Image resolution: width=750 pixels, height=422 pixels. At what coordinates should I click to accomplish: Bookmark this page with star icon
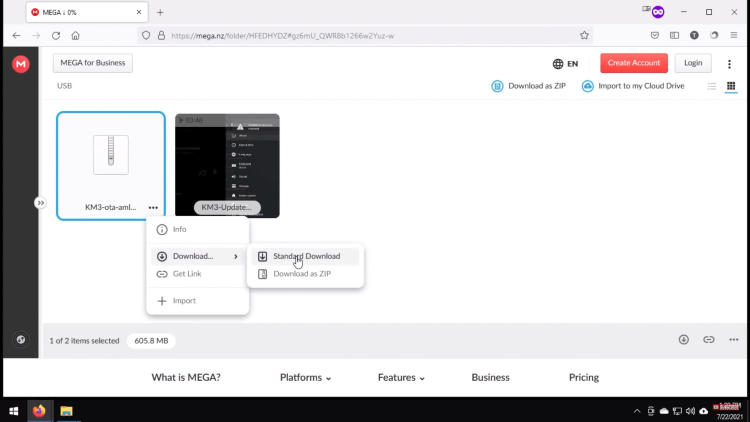(584, 35)
